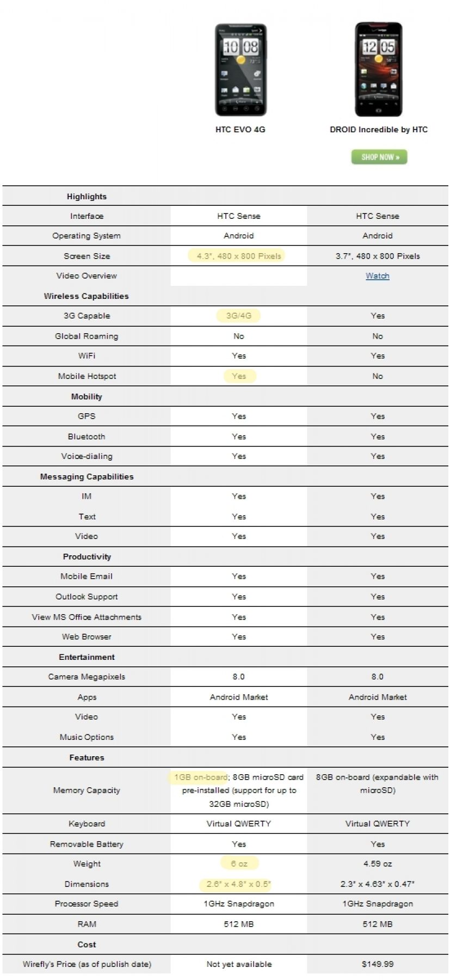The image size is (450, 980).
Task: Click highlighted Yes in Mobile Hotspot row
Action: [x=238, y=376]
